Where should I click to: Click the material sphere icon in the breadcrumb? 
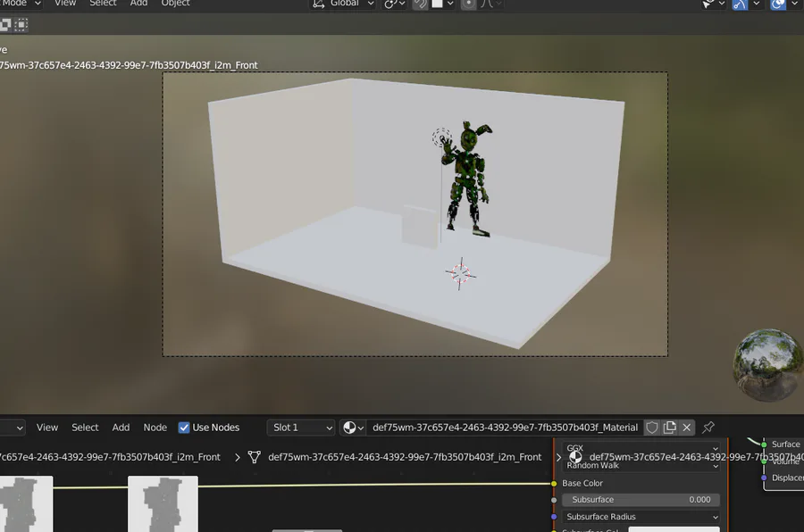(575, 457)
